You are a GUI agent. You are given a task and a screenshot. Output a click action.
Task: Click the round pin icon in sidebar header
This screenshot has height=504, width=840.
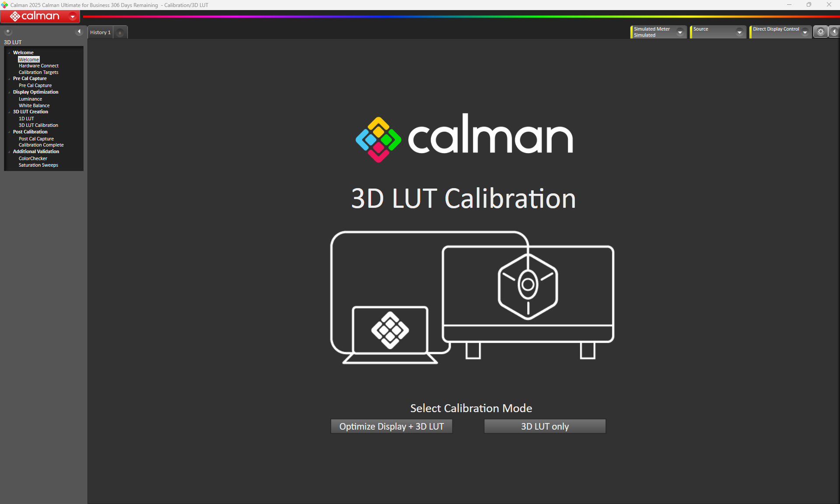pyautogui.click(x=8, y=31)
